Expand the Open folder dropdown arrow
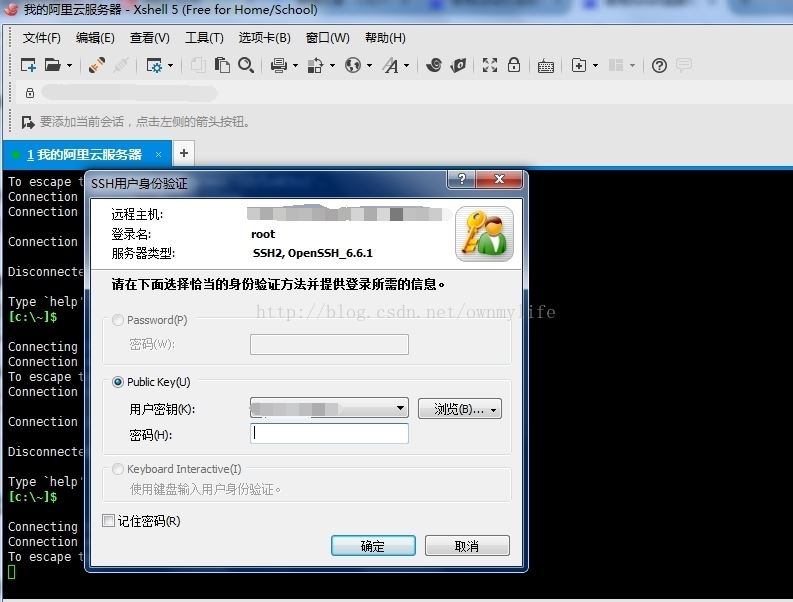Screen dimensions: 793x602 pos(69,66)
